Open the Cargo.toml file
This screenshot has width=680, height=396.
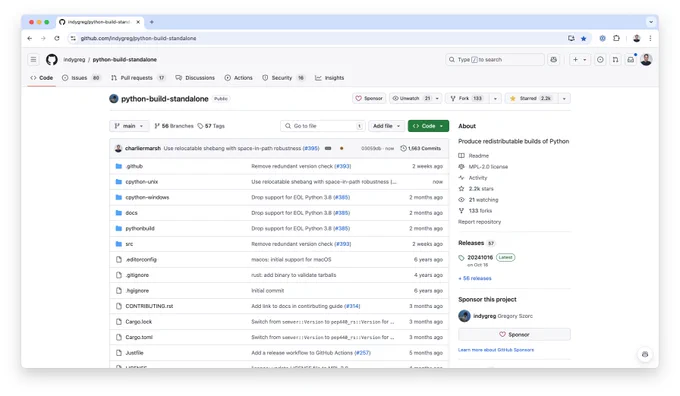pos(139,337)
